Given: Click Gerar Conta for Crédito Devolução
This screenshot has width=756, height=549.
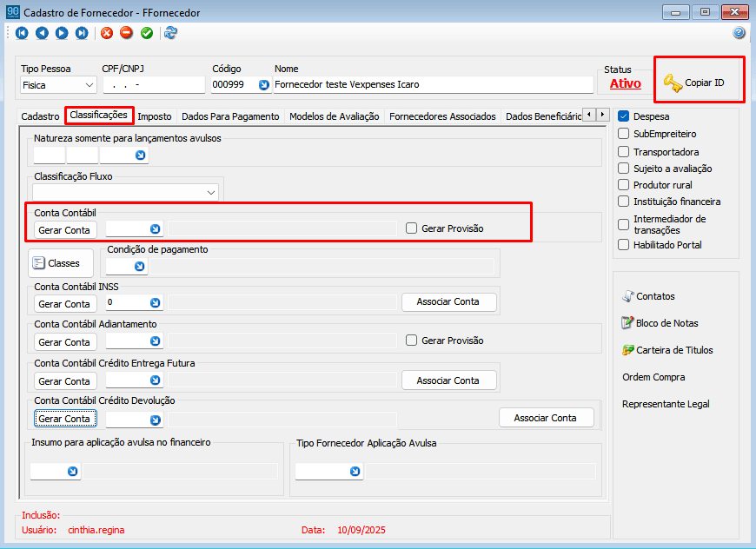Looking at the screenshot, I should (x=65, y=419).
